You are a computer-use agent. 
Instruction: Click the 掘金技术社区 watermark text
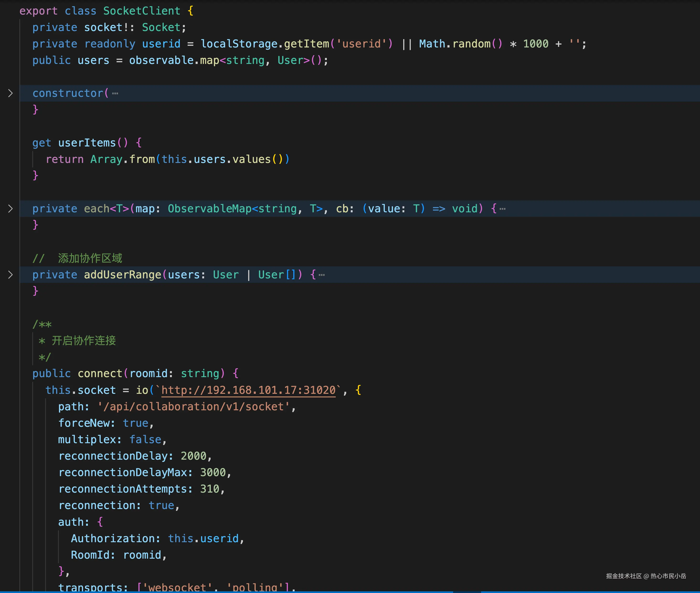click(624, 576)
